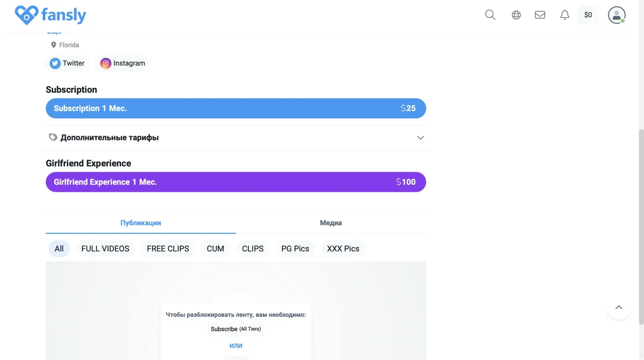Image resolution: width=644 pixels, height=360 pixels.
Task: Click the Fansly heart logo
Action: (27, 15)
